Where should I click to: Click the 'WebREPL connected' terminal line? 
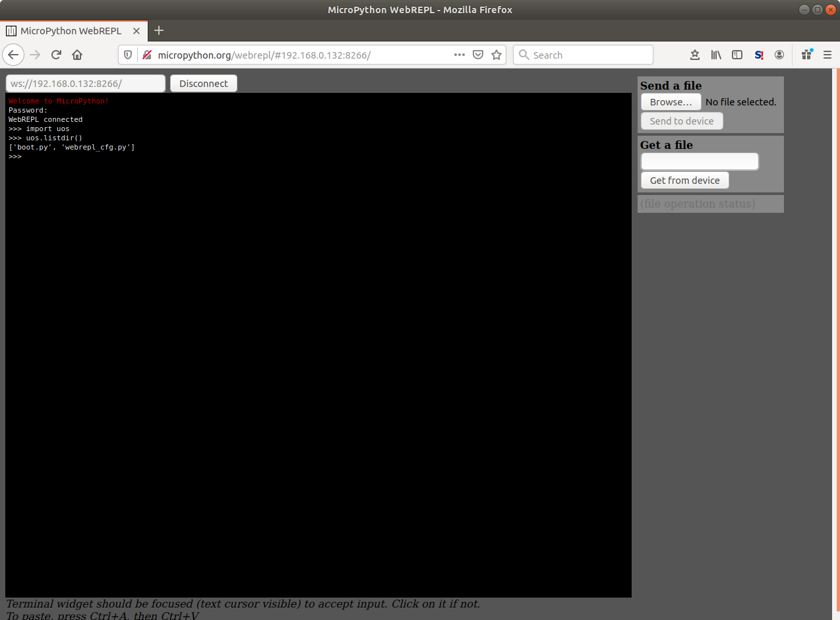click(x=45, y=120)
